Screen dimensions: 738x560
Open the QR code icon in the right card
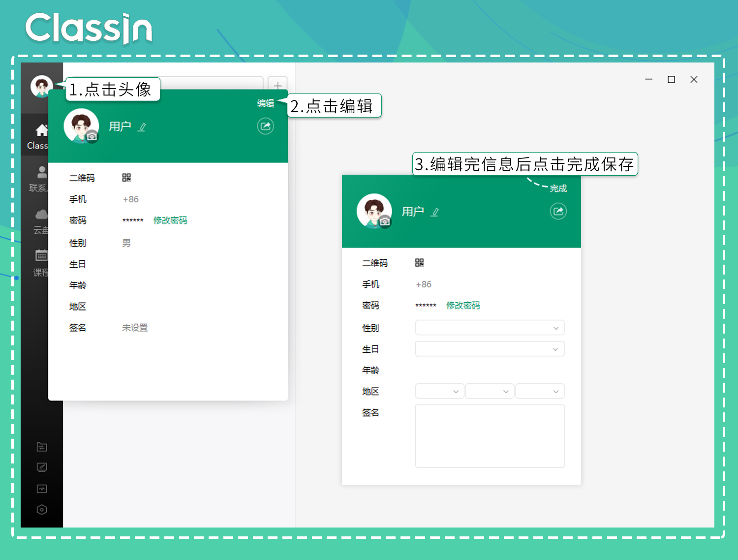[x=419, y=263]
